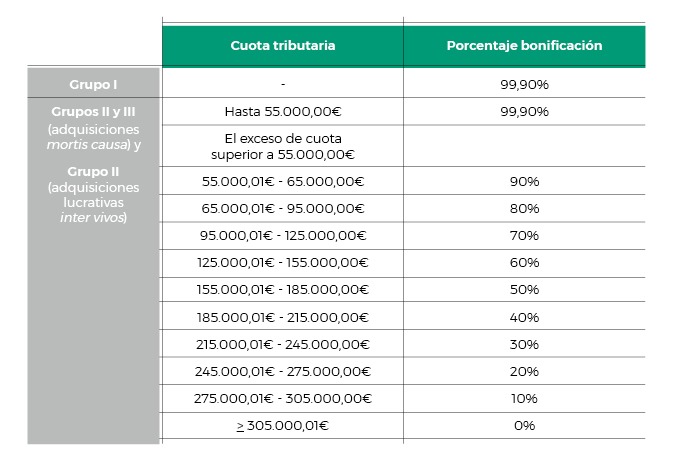Select the 65.000,01€ - 95.000,00€ range cell
Viewport: 673px width, 472px height.
[282, 208]
